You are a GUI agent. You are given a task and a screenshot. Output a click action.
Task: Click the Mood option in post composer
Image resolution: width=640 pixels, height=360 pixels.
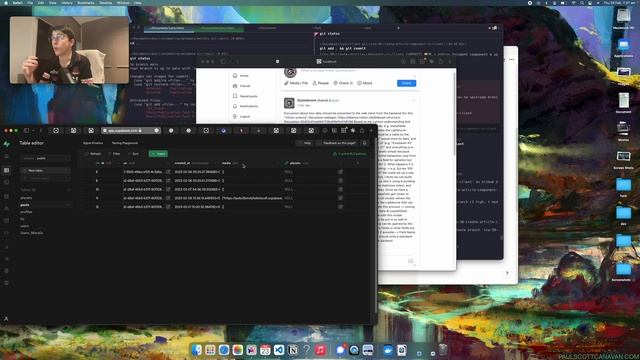(365, 83)
